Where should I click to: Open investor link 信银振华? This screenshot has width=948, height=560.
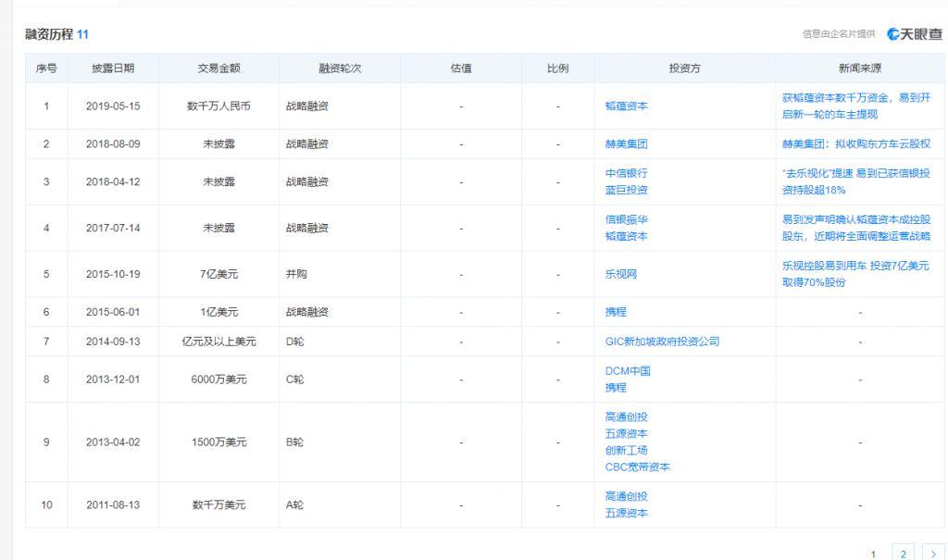coord(627,219)
